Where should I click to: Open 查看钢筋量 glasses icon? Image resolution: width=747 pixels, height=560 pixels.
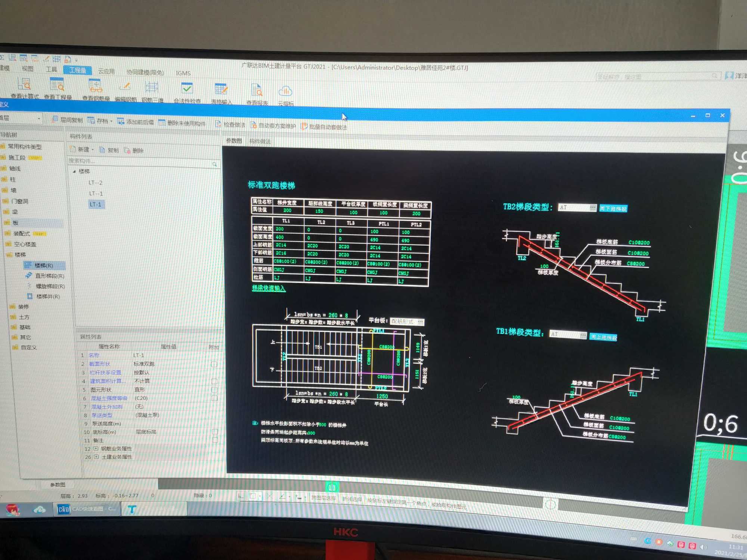pos(96,90)
